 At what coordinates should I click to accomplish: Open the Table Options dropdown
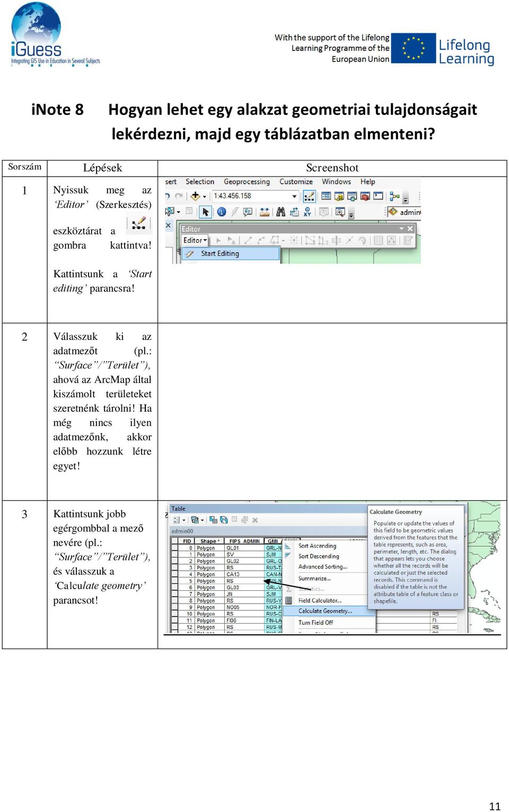[x=178, y=520]
